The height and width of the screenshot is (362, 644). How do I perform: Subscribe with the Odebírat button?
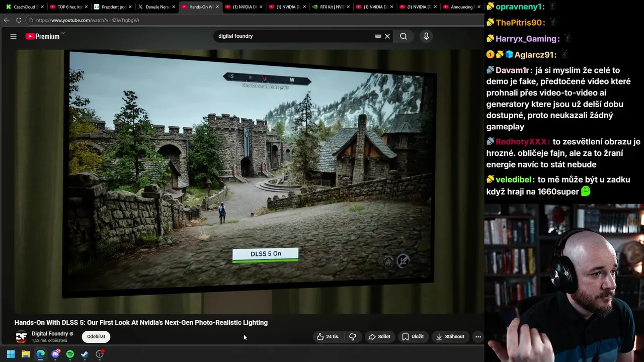pyautogui.click(x=96, y=337)
